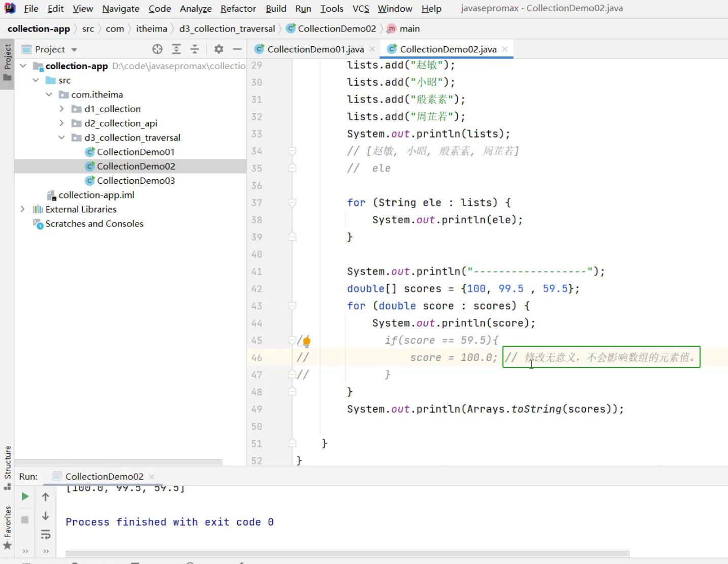Click the fold end marker on line 48
The width and height of the screenshot is (728, 564).
tap(292, 391)
